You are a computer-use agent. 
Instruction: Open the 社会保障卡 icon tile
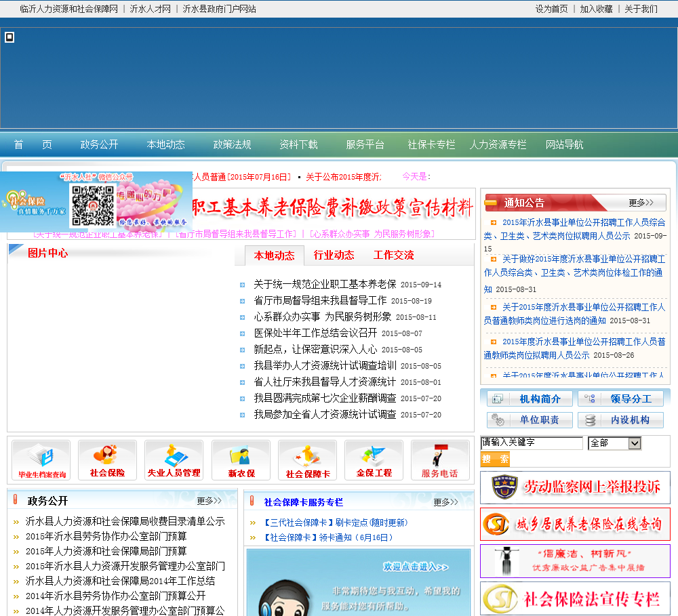(x=307, y=460)
